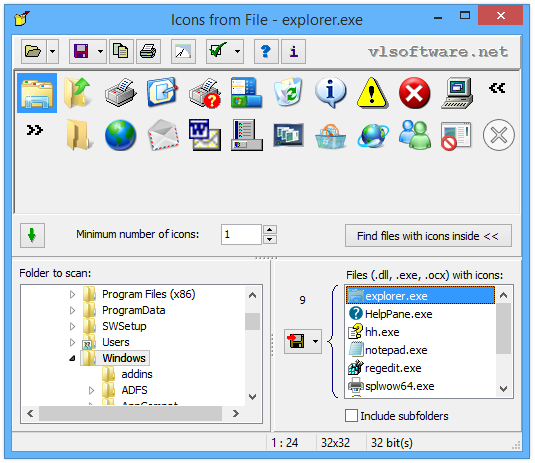Click the open file toolbar button

(x=33, y=52)
